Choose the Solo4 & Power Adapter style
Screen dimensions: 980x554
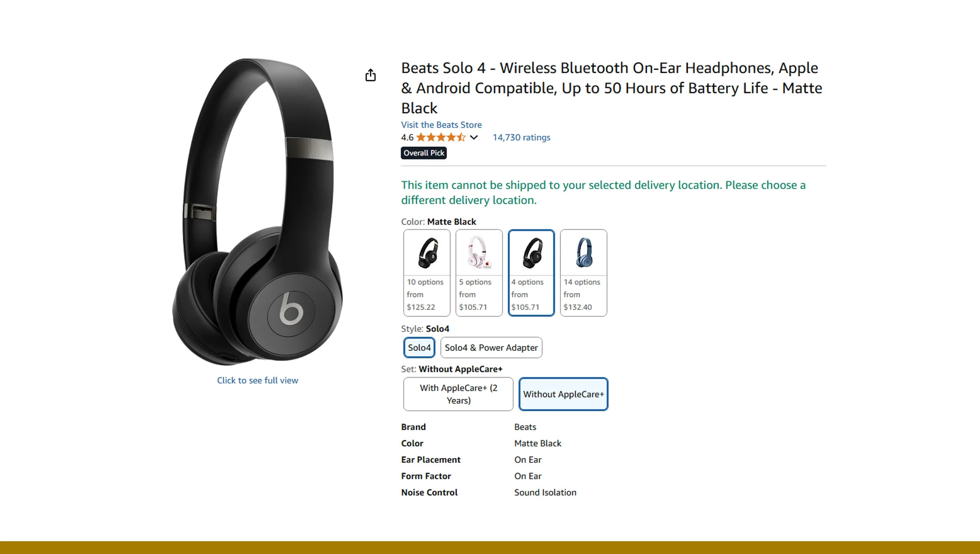point(491,348)
